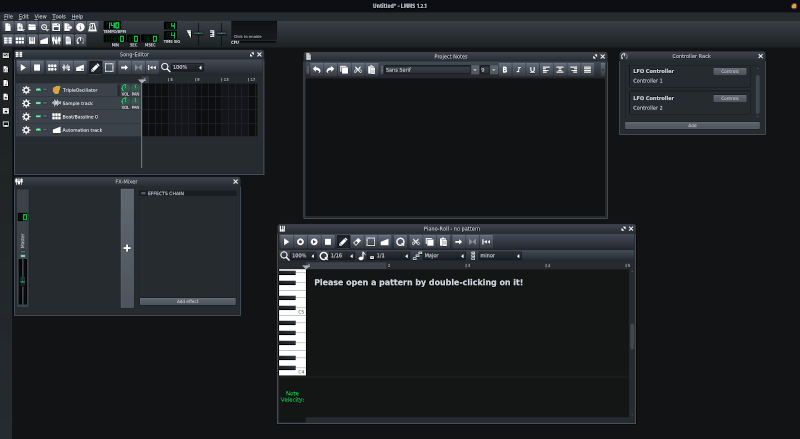Open the TripleOscillator track settings gear
The width and height of the screenshot is (800, 439).
coord(26,90)
